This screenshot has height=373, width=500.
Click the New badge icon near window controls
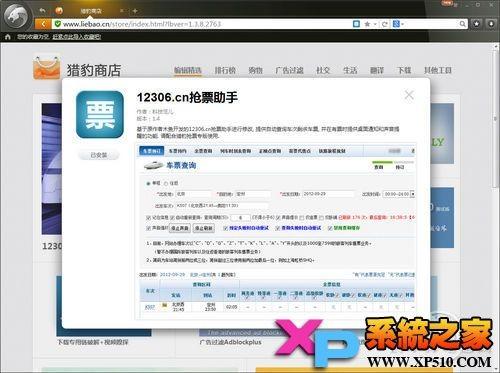click(x=447, y=3)
